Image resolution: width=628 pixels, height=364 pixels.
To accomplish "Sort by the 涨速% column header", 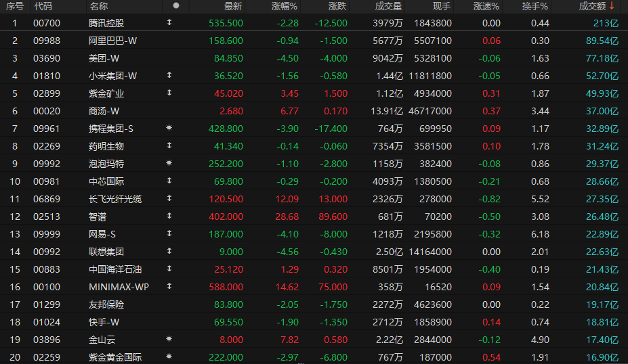I will pyautogui.click(x=486, y=6).
